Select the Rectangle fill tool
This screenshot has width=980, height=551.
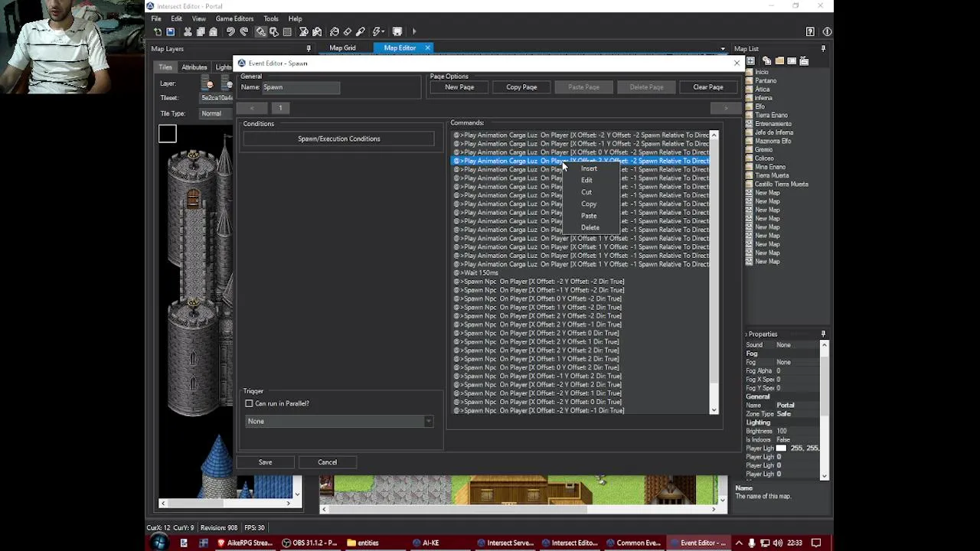coord(287,31)
